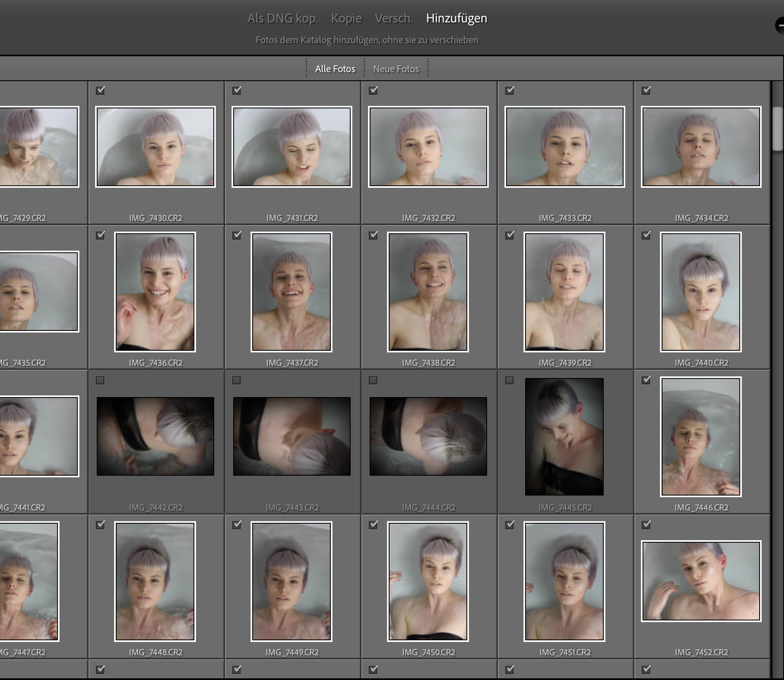
Task: Pick the dimmed portrait thumbnail IMG_7445.CR2
Action: tap(564, 437)
